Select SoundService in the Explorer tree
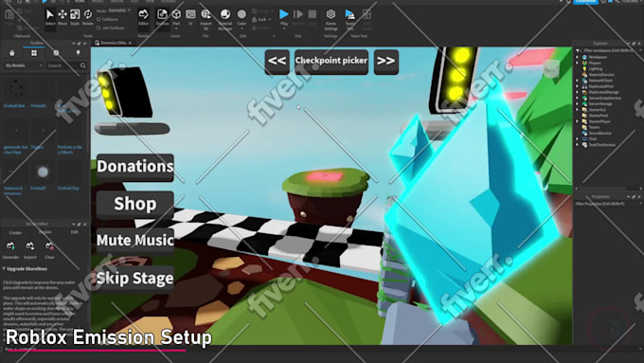 tap(600, 134)
